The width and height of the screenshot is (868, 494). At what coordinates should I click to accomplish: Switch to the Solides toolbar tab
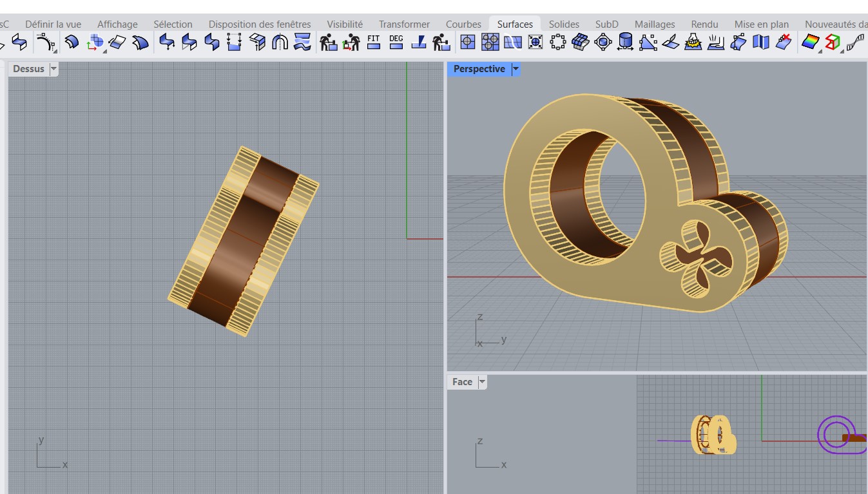[564, 24]
